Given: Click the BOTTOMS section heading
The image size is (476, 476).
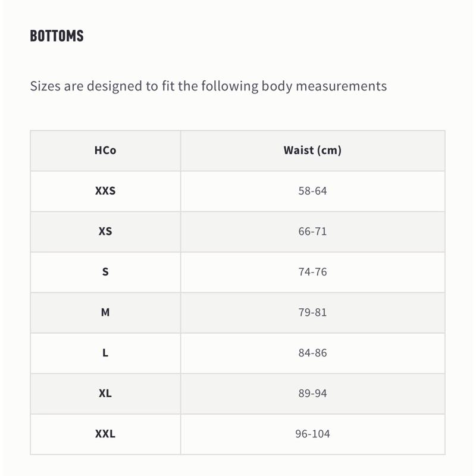Looking at the screenshot, I should pyautogui.click(x=57, y=36).
